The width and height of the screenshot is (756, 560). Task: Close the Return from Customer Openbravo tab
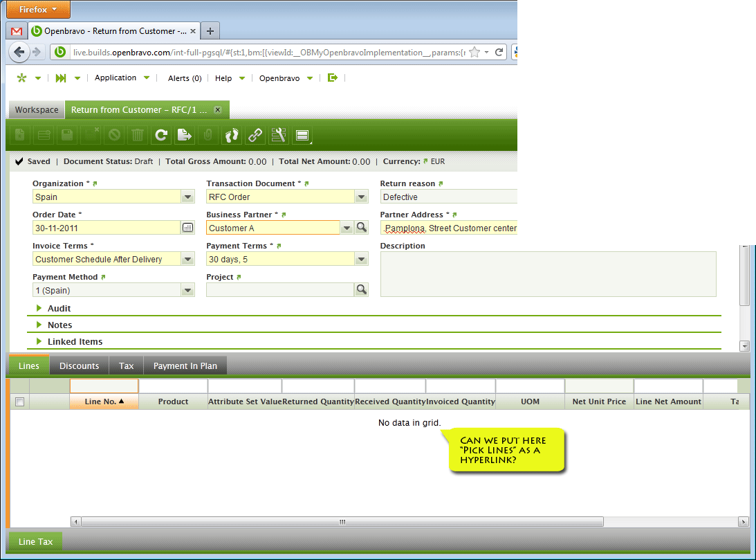tap(217, 109)
